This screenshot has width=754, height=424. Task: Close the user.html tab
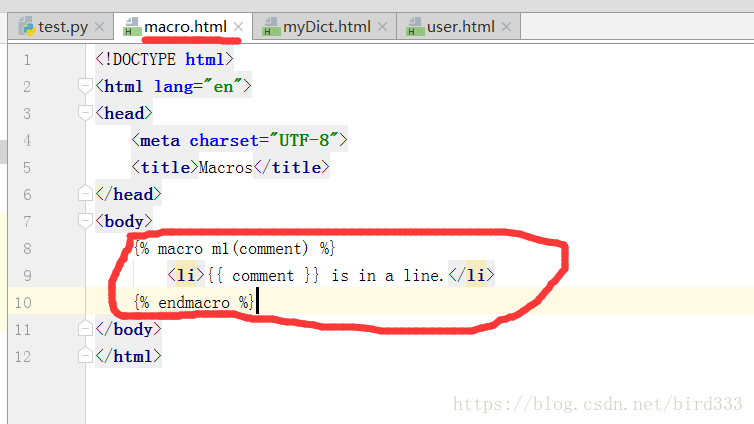[x=506, y=27]
